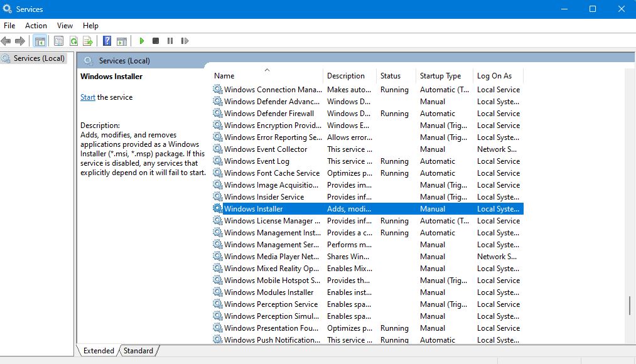Switch to the Extended tab
Viewport: 636px width, 364px height.
pyautogui.click(x=99, y=351)
